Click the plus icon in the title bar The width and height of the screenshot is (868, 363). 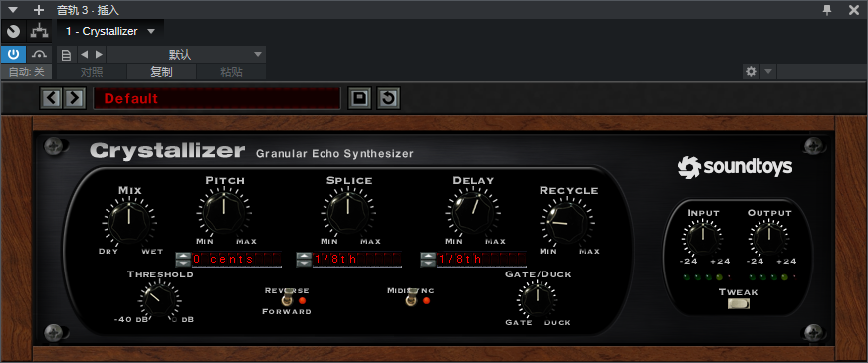click(x=39, y=10)
